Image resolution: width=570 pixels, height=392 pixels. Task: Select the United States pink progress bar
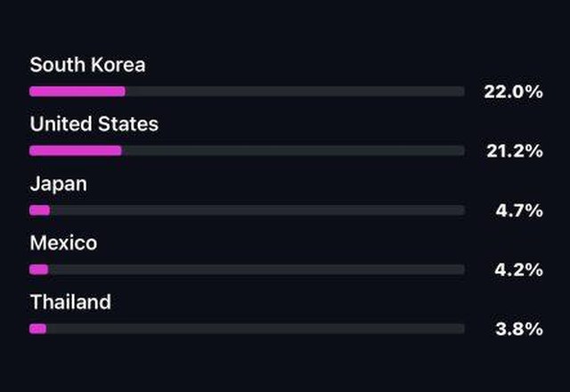click(76, 151)
